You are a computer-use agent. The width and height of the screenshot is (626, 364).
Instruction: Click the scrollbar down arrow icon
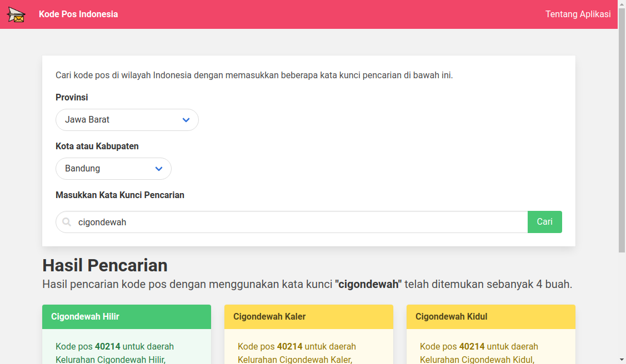click(x=622, y=360)
